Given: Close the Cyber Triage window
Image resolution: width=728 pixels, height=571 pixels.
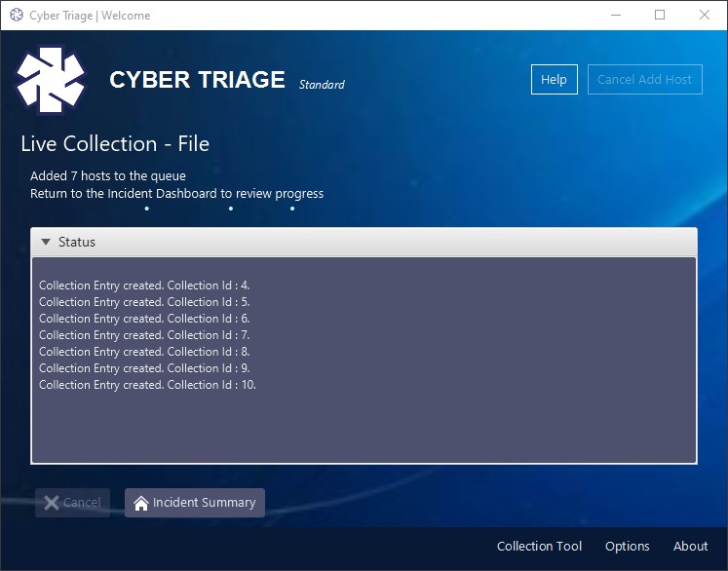Looking at the screenshot, I should tap(704, 16).
